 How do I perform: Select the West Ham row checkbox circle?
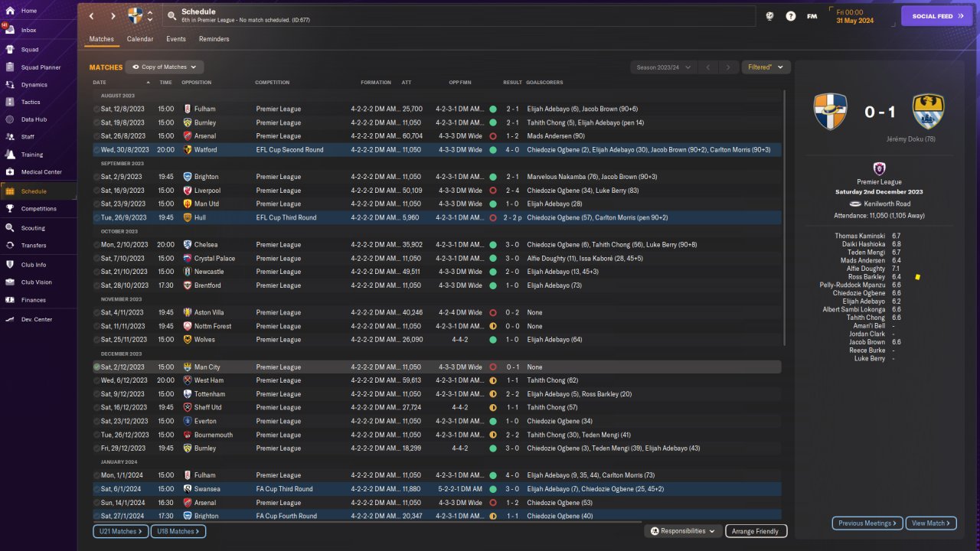click(x=96, y=380)
